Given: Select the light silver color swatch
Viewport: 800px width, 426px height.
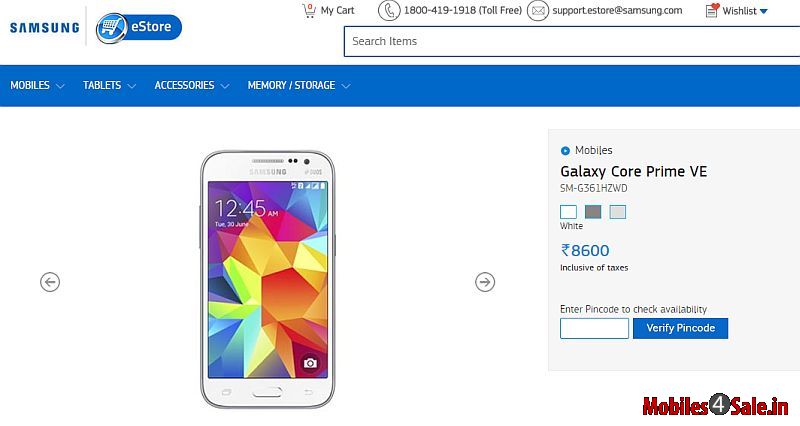Looking at the screenshot, I should click(618, 212).
